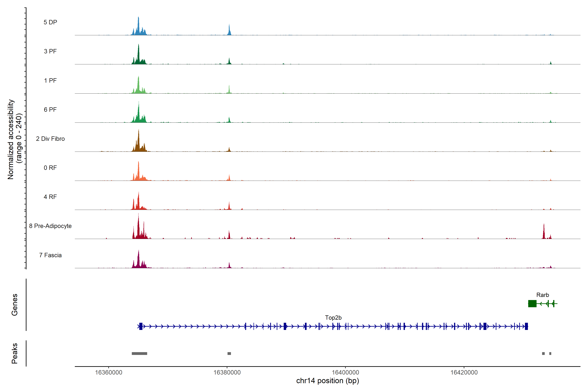Image resolution: width=588 pixels, height=392 pixels.
Task: Click the Rarb gene label
Action: coord(542,295)
